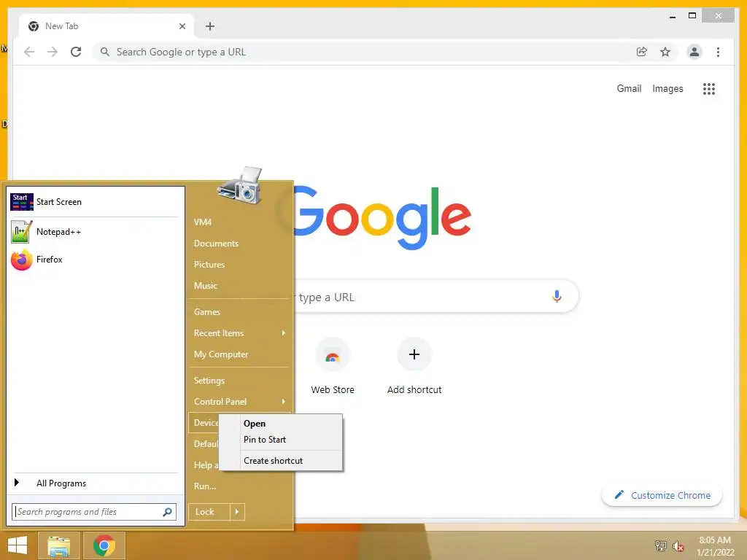This screenshot has height=560, width=747.
Task: Open My Computer from start menu
Action: click(239, 354)
